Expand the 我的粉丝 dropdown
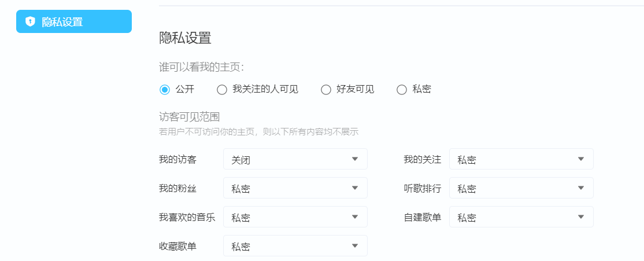This screenshot has width=644, height=261. click(x=295, y=188)
